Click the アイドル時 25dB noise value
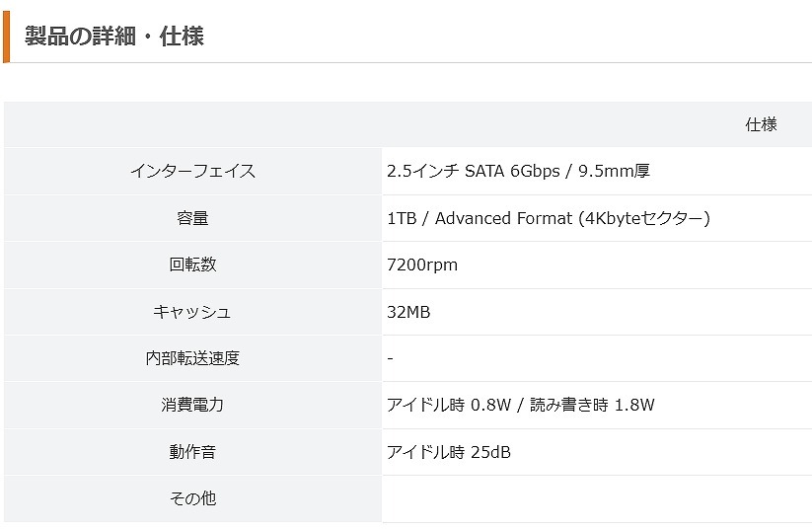 point(449,452)
